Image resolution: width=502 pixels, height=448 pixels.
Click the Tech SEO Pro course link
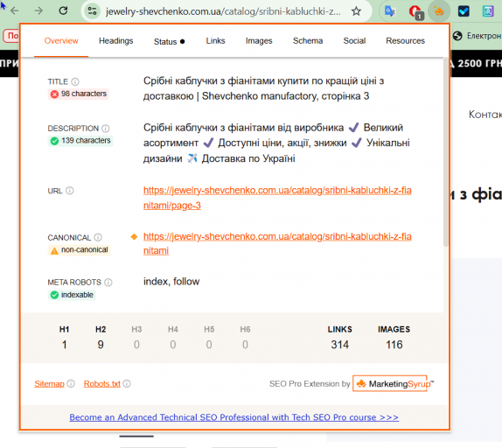tap(234, 417)
